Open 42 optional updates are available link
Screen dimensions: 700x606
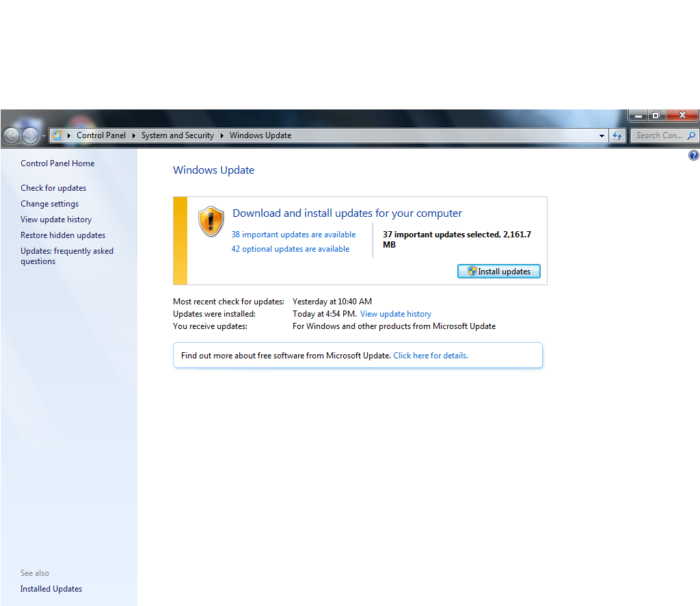click(x=290, y=249)
